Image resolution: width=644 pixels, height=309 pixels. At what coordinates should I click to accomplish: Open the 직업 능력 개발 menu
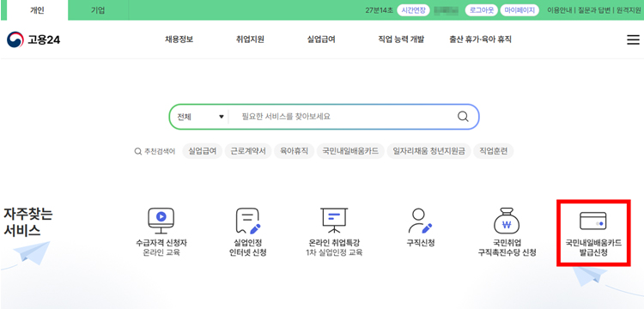coord(401,39)
